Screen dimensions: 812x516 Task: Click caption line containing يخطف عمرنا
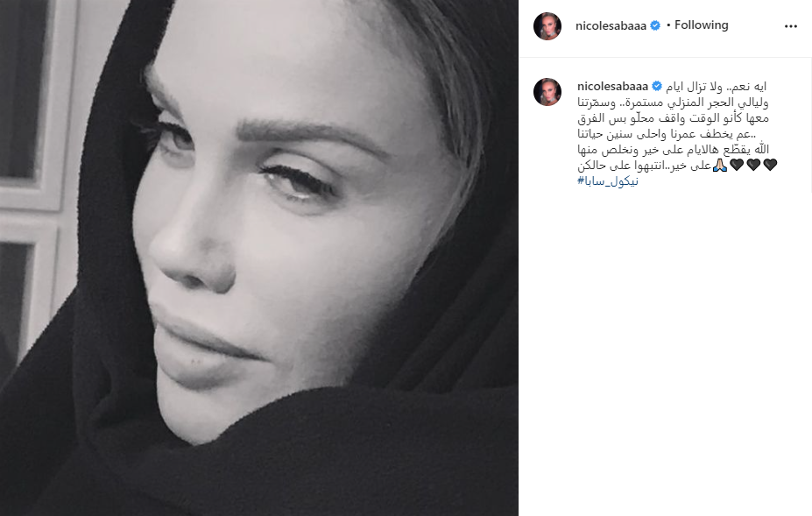(674, 134)
